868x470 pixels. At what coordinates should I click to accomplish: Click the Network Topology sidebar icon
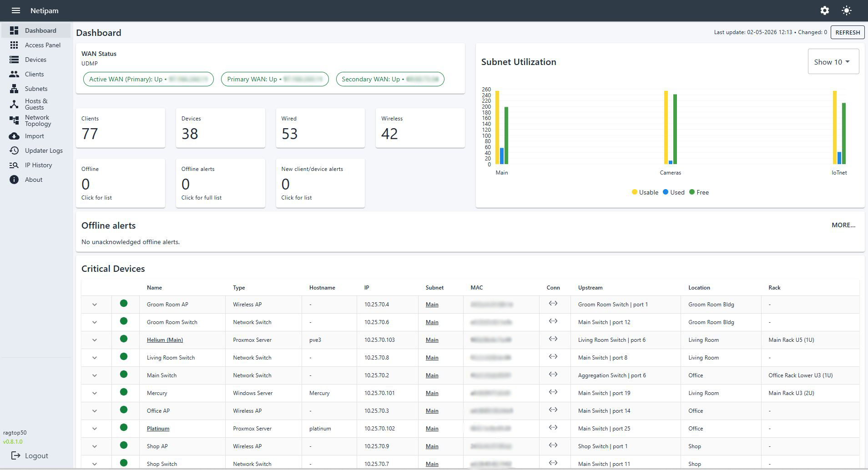[14, 120]
